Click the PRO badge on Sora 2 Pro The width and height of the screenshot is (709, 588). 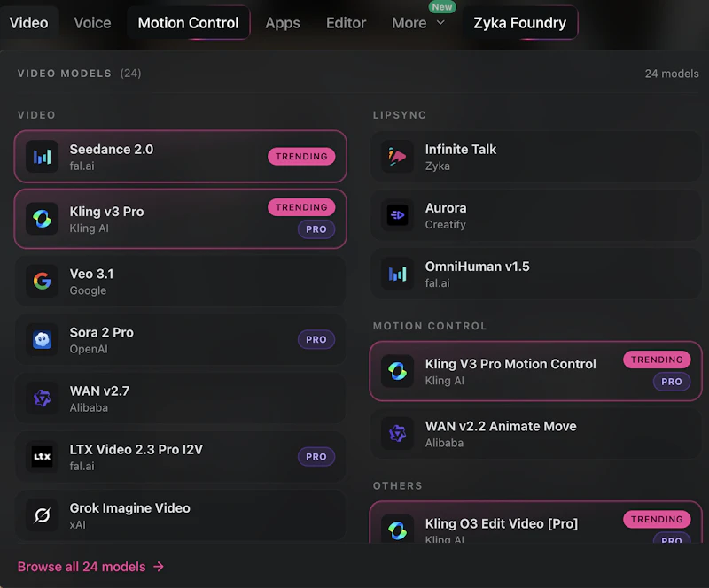tap(316, 339)
